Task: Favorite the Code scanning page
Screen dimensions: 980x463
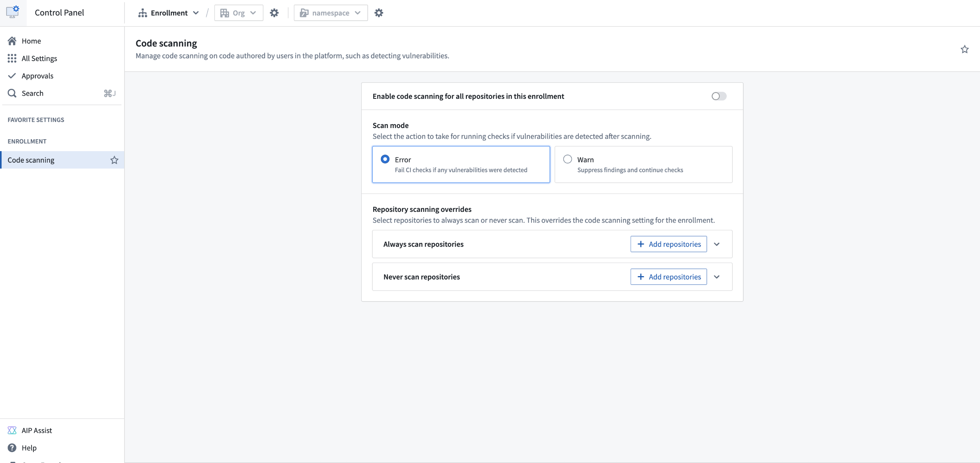Action: point(965,49)
